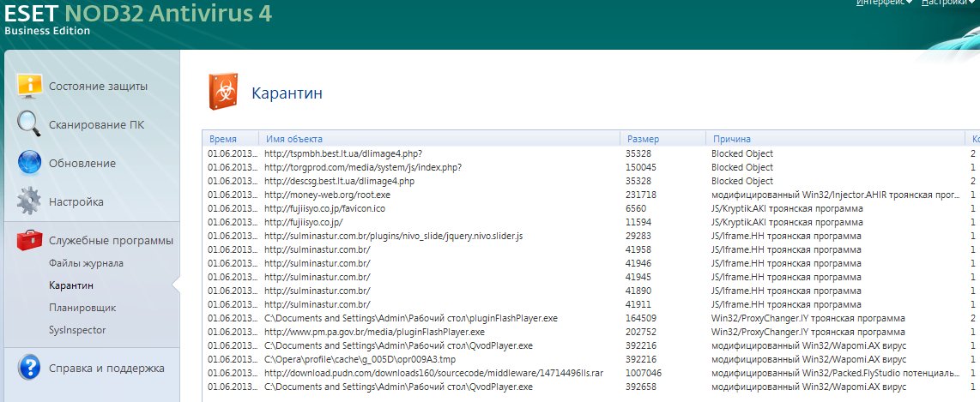
Task: Click the globe icon for Обновление
Action: point(29,163)
